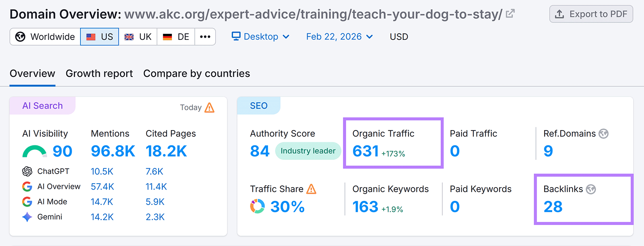Expand the more locations ellipsis menu
This screenshot has height=246, width=644.
click(205, 36)
